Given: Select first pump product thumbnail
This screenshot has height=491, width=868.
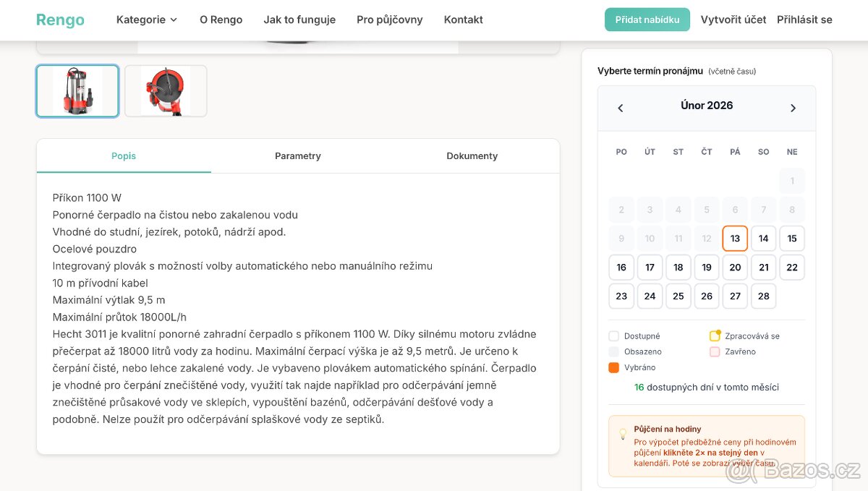Looking at the screenshot, I should [x=77, y=91].
